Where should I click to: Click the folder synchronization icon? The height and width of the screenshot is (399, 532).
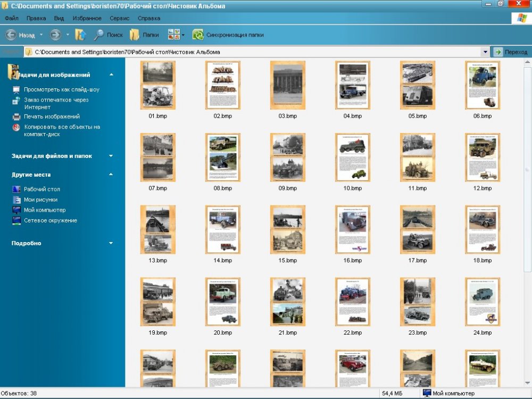click(x=198, y=35)
